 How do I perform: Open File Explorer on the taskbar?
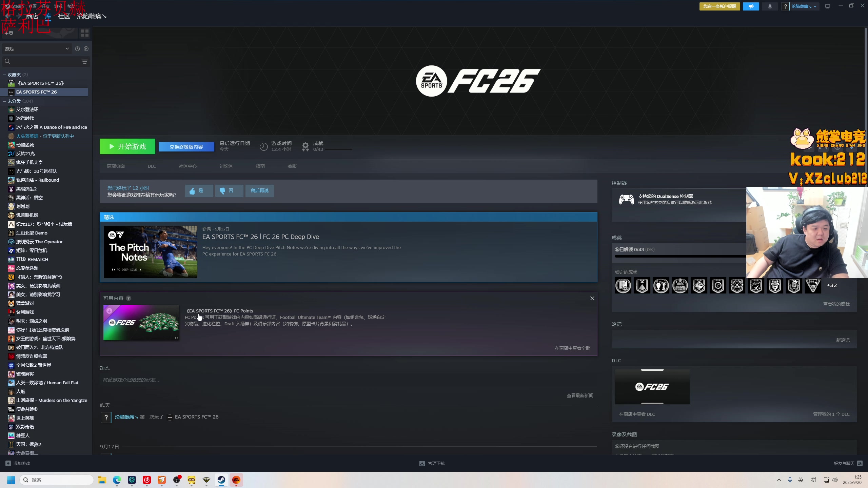(x=102, y=480)
